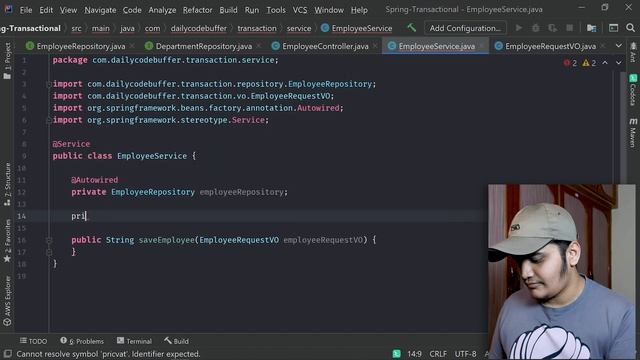The height and width of the screenshot is (360, 640).
Task: Open the Build menu
Action: [x=228, y=10]
